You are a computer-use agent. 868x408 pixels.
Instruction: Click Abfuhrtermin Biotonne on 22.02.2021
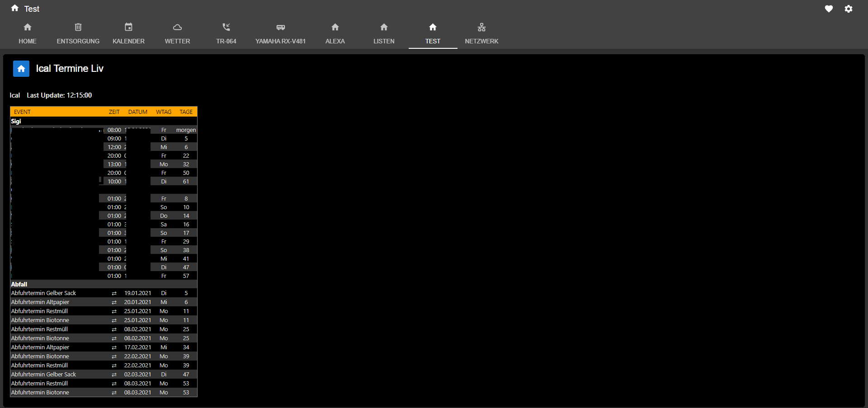[40, 356]
